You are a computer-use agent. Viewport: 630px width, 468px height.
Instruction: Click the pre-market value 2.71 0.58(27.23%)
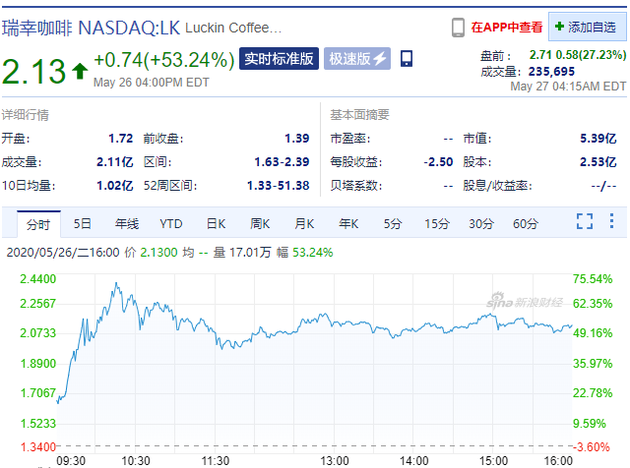click(x=577, y=55)
